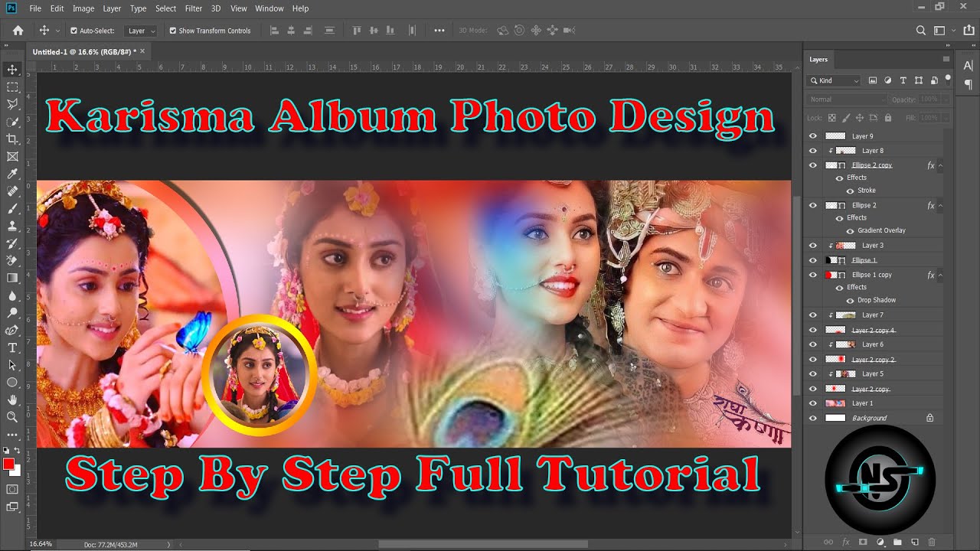Select the Crop tool
The width and height of the screenshot is (980, 551).
[12, 139]
